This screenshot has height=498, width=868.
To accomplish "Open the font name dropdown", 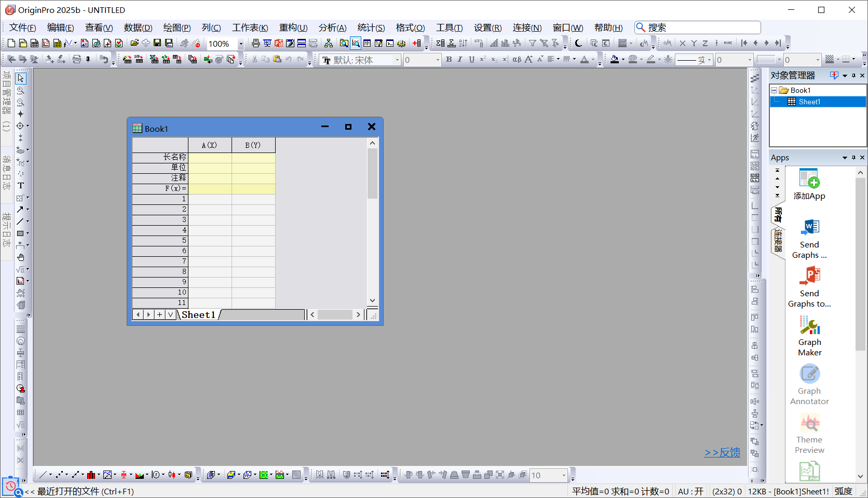I will coord(398,60).
